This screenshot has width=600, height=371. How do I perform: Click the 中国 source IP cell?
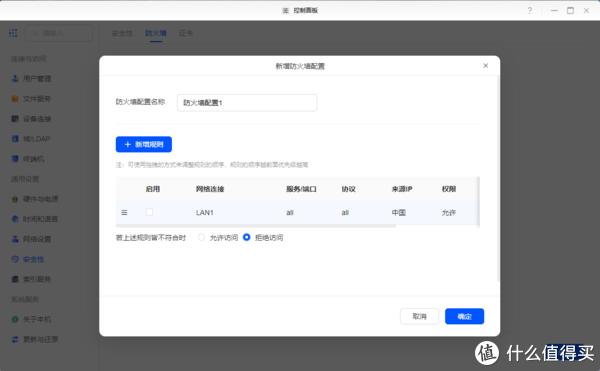point(398,212)
